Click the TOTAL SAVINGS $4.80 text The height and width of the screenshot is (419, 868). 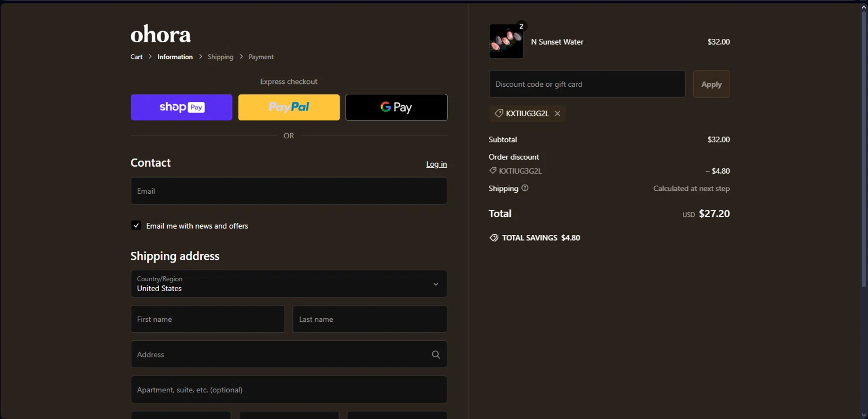(x=541, y=238)
